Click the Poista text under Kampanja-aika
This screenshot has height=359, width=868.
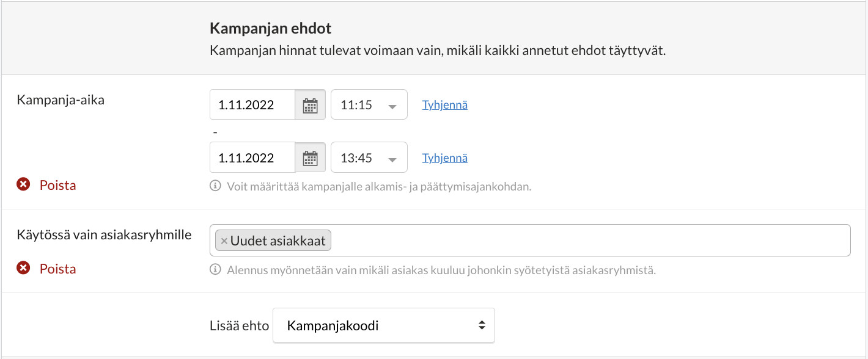pyautogui.click(x=58, y=186)
